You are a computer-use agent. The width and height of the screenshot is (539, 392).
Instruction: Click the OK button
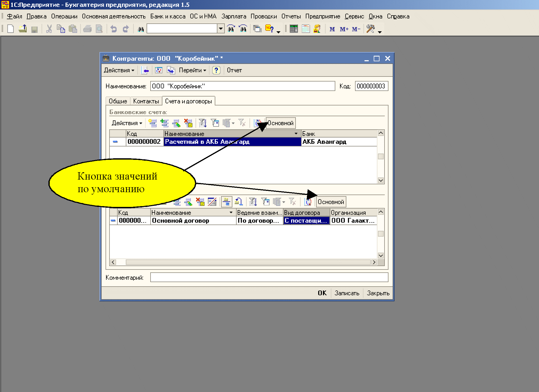[322, 293]
